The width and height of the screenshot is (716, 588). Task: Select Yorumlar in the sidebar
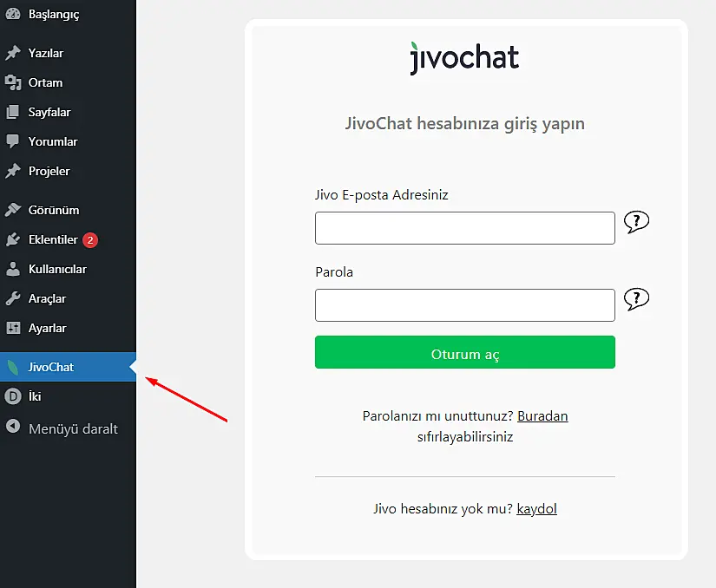[x=68, y=141]
